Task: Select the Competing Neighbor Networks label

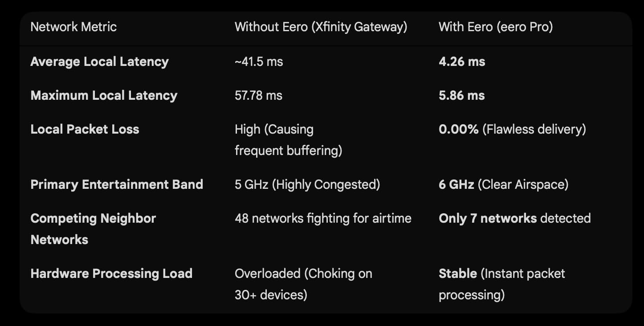Action: click(93, 229)
